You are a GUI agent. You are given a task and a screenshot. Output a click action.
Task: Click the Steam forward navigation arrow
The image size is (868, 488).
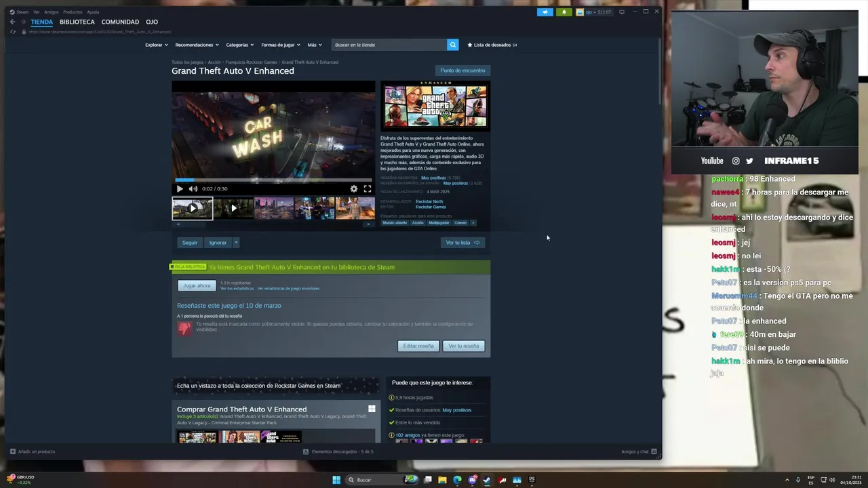point(22,22)
